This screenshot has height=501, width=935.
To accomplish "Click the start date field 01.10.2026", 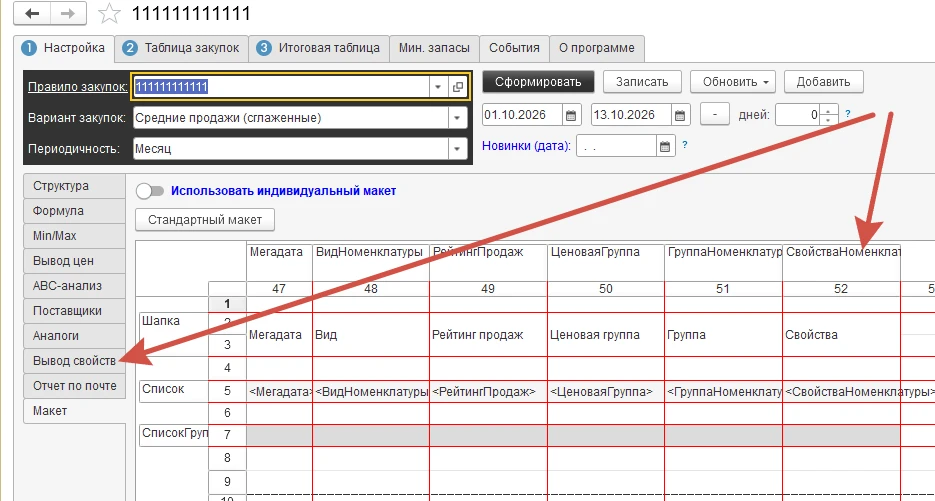I will click(522, 115).
